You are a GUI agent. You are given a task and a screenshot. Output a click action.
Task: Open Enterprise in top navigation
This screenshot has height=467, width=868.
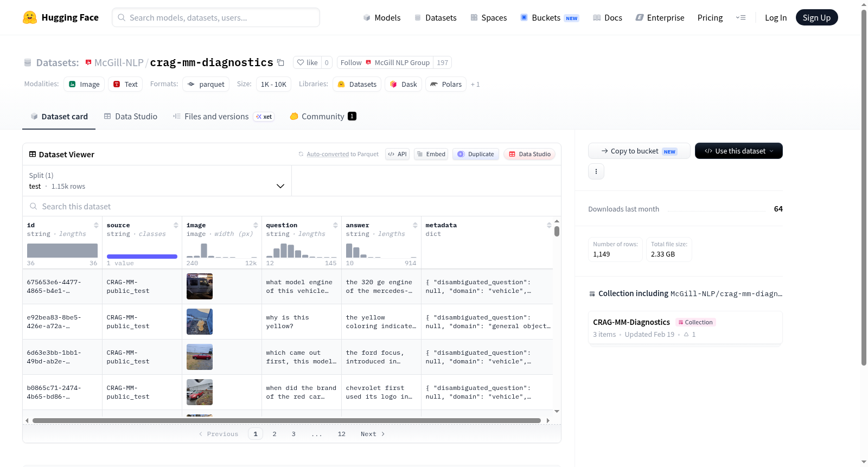[x=660, y=17]
